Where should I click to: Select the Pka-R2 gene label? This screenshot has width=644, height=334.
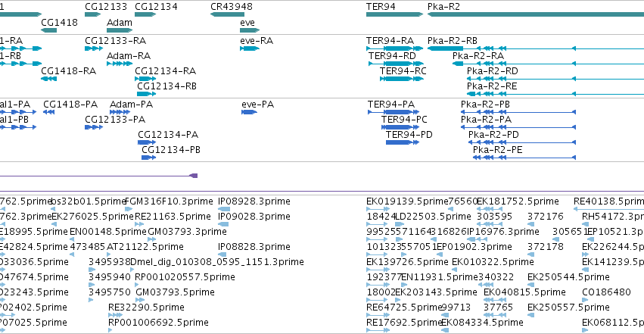click(x=443, y=7)
